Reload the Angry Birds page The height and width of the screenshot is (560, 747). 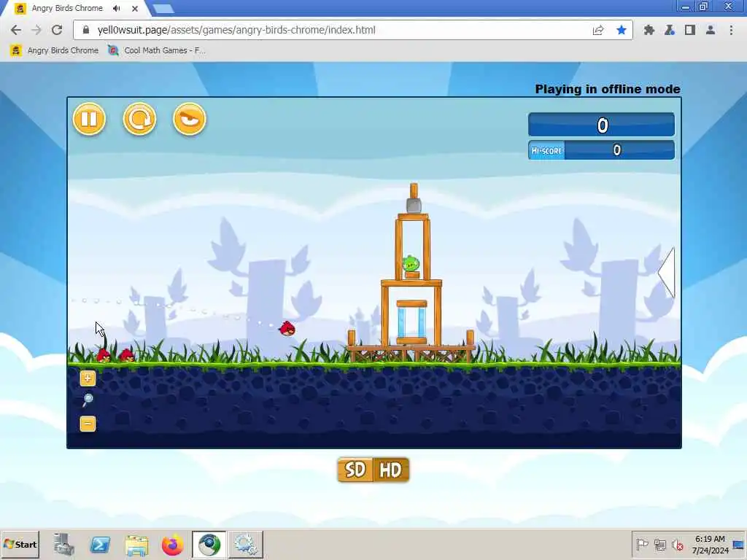[57, 30]
